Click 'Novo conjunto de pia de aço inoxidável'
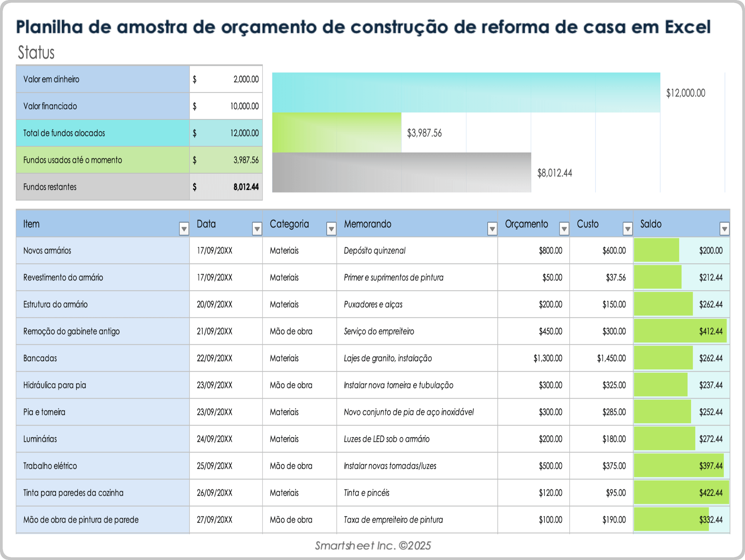Viewport: 745px width, 560px height. [x=409, y=412]
